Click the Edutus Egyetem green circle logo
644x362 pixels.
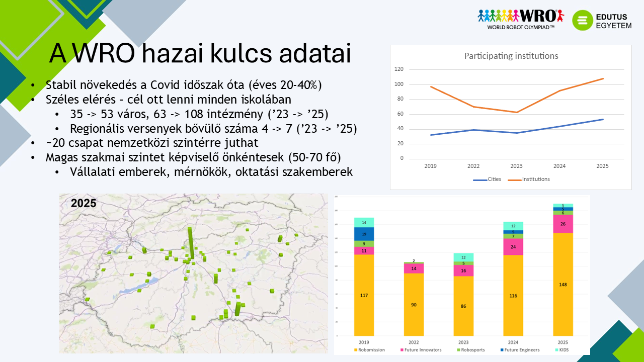click(583, 20)
